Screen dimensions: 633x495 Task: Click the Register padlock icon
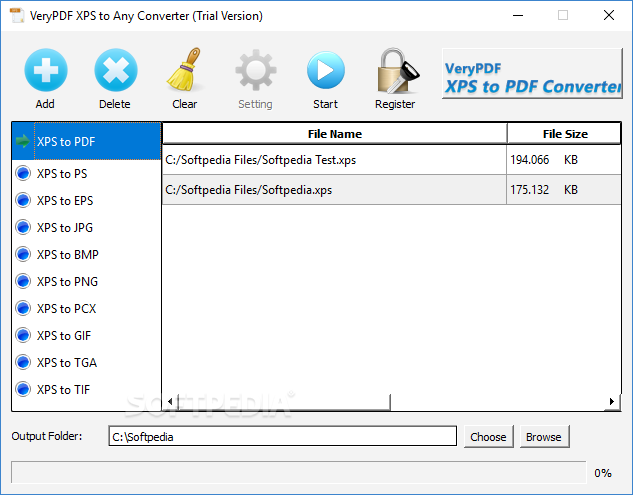(397, 71)
